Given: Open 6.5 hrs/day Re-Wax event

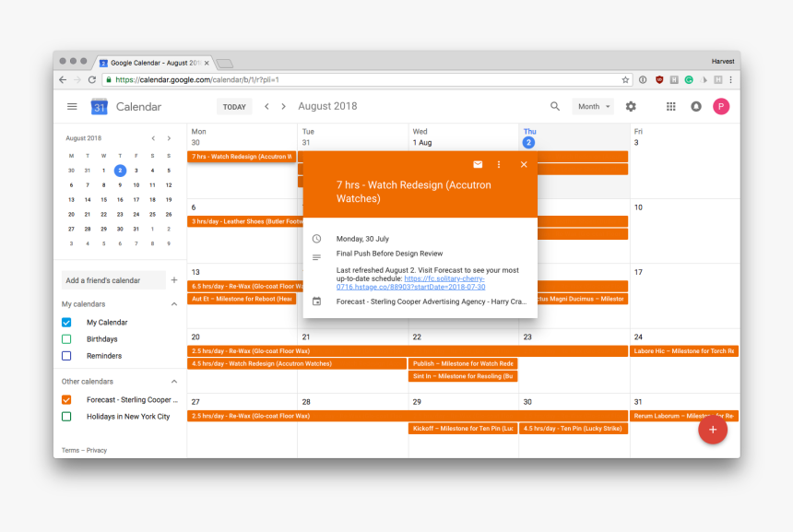Looking at the screenshot, I should (245, 286).
